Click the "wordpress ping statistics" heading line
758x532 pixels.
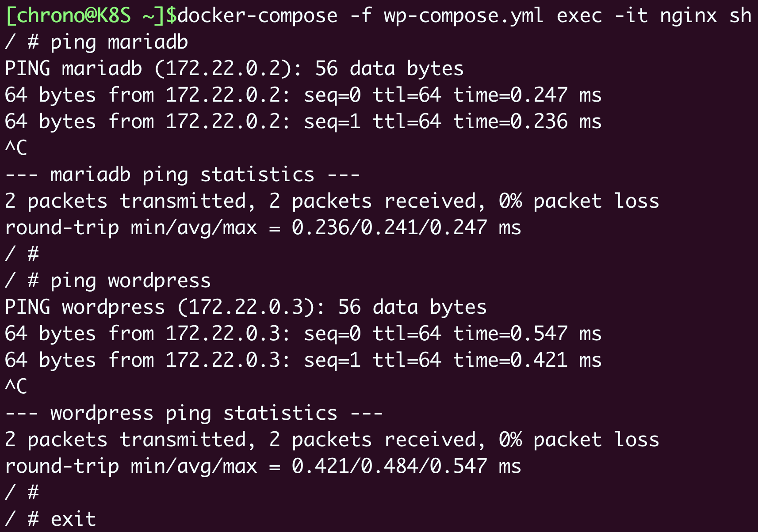[x=194, y=414]
